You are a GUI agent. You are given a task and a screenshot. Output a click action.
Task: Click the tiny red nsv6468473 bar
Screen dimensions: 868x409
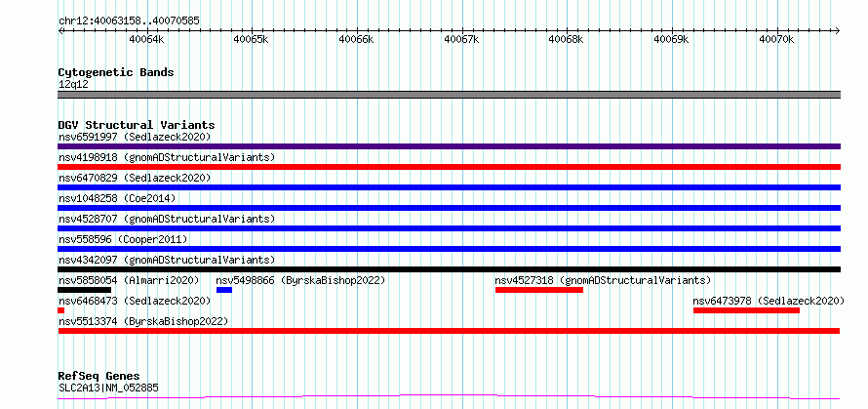(60, 310)
